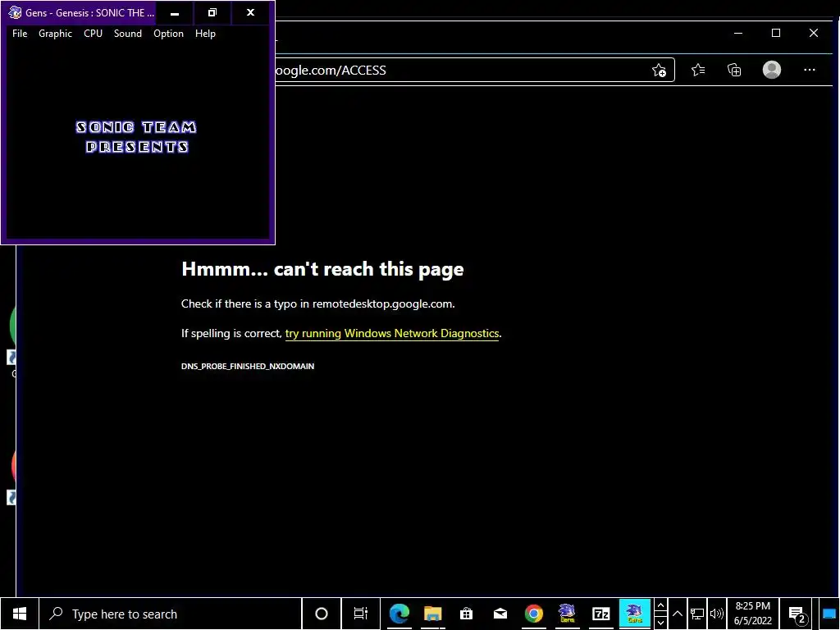Open File Explorer from the taskbar
Viewport: 840px width, 630px height.
[x=433, y=614]
